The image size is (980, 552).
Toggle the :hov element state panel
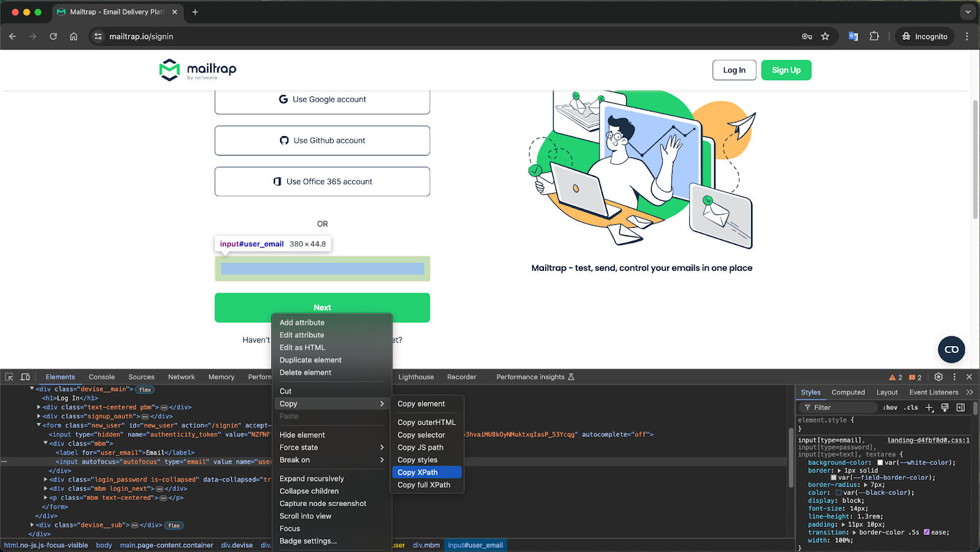(890, 407)
